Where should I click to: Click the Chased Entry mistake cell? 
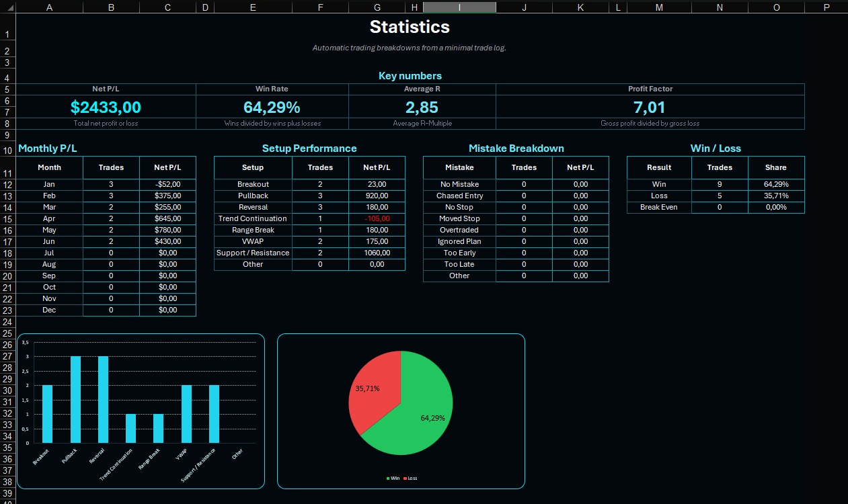459,196
